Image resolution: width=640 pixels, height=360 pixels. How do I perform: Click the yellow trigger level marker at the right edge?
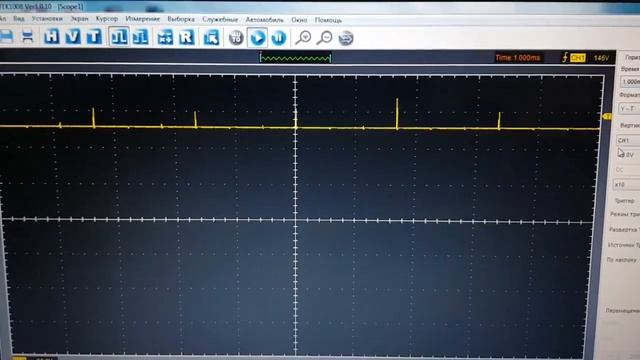[x=607, y=117]
